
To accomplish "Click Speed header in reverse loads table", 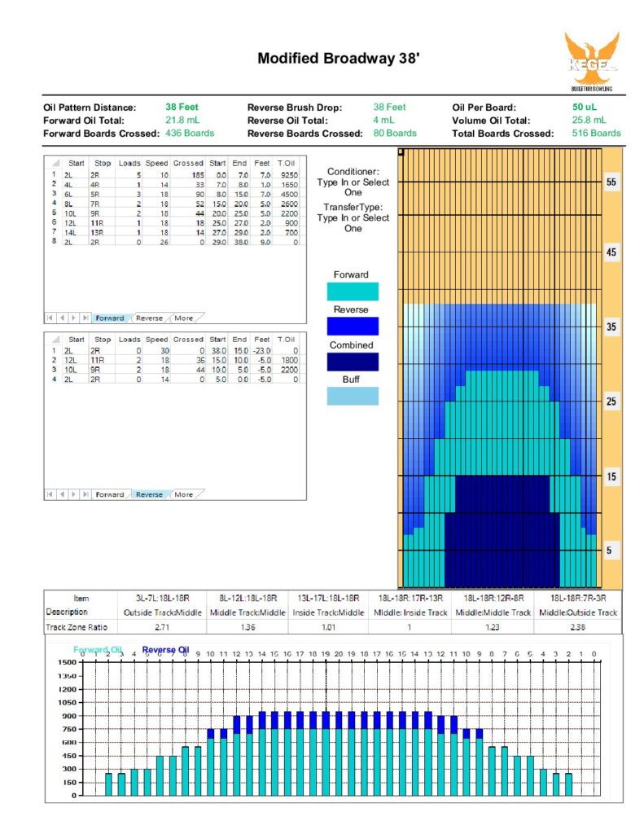I will pyautogui.click(x=156, y=340).
